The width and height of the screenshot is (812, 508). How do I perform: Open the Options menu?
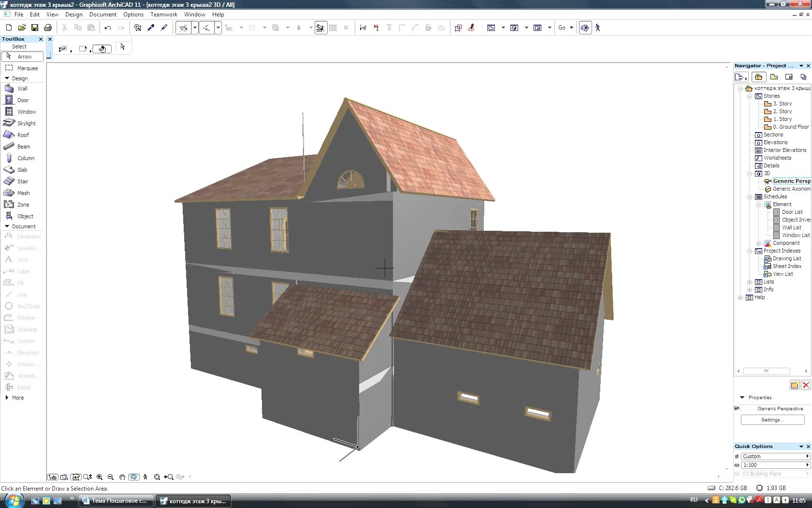click(133, 15)
